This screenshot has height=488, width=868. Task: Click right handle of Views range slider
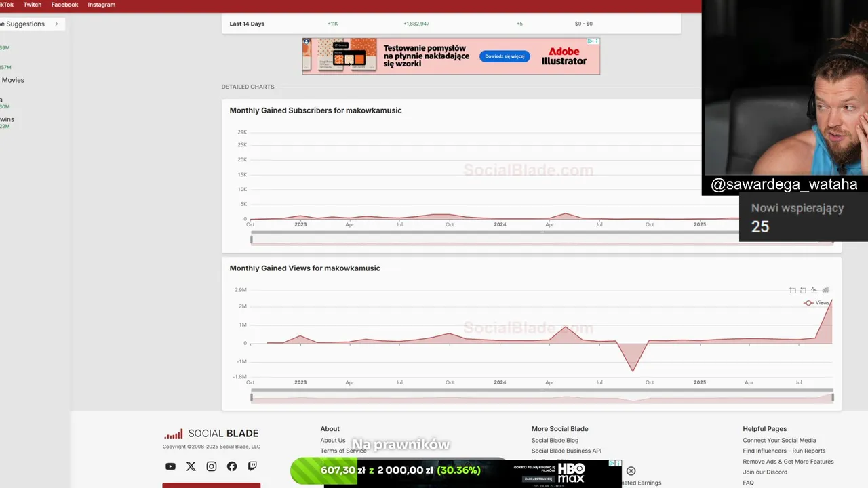833,397
